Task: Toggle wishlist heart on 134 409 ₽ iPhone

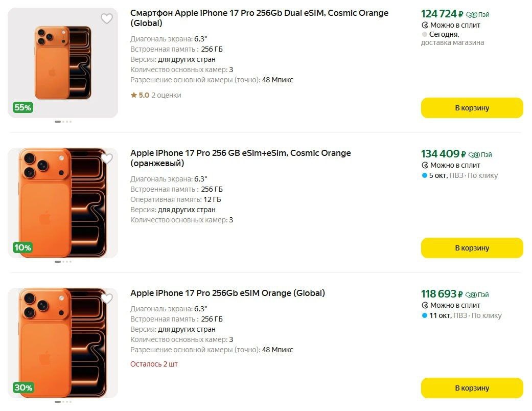Action: point(106,159)
